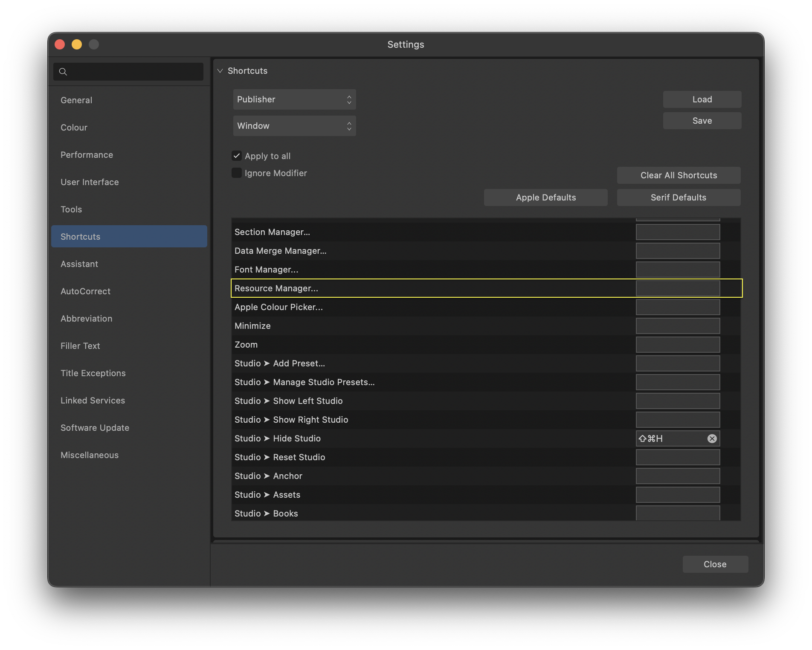This screenshot has width=812, height=650.
Task: Click the Load button
Action: (702, 99)
